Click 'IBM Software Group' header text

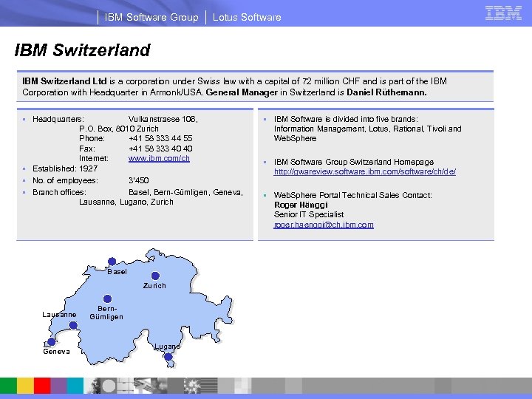[151, 17]
